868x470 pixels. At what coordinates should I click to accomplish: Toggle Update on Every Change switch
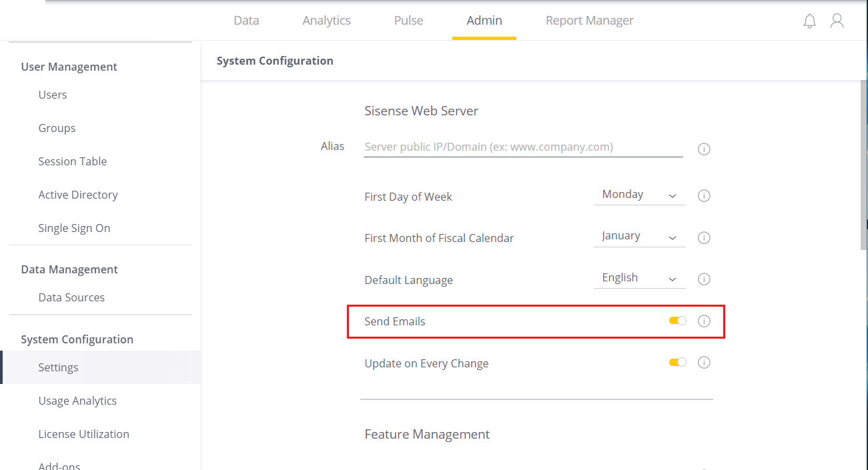(x=678, y=363)
